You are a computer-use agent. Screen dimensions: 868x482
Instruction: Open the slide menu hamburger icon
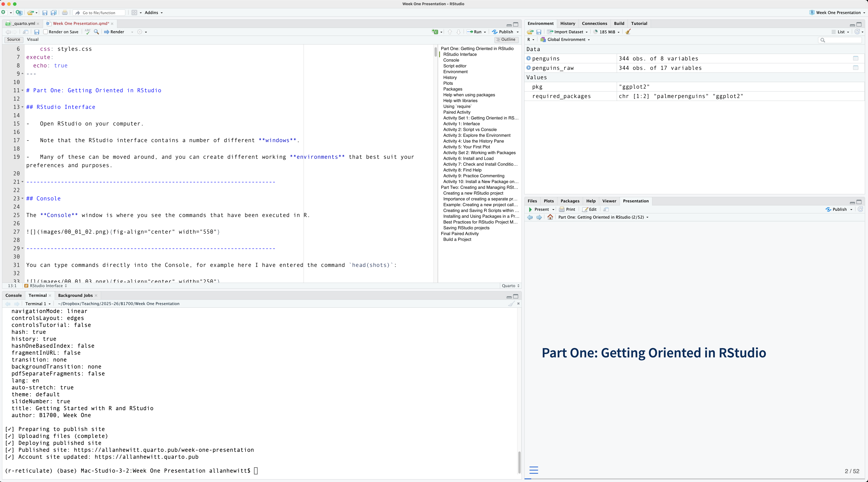(534, 470)
